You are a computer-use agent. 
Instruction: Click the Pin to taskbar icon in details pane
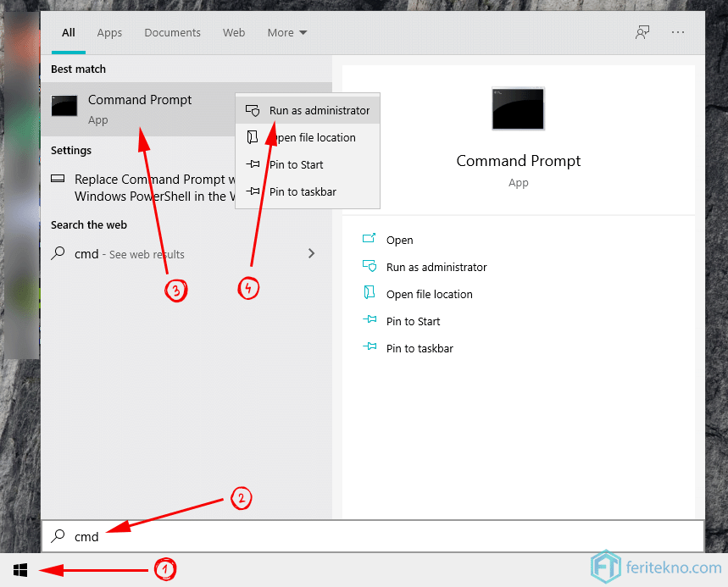[x=370, y=346]
